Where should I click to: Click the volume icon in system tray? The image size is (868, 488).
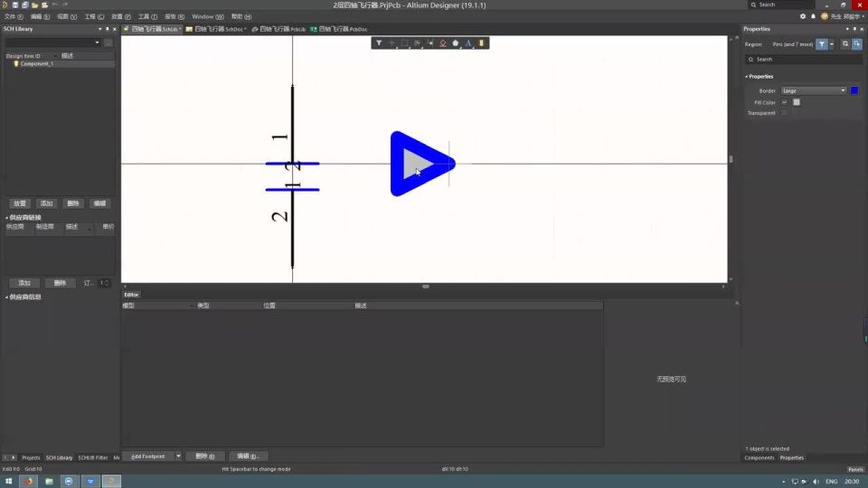[x=816, y=482]
